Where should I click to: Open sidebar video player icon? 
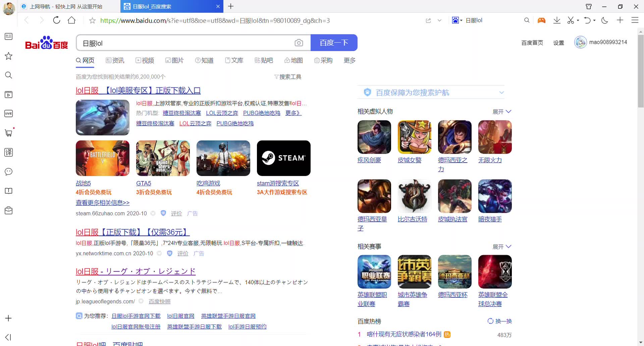click(x=9, y=95)
